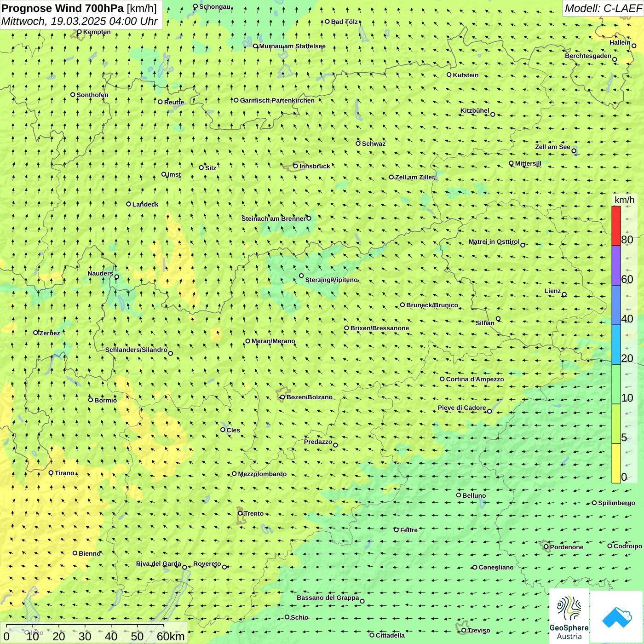
Task: Click the Belluno label
Action: [x=474, y=495]
